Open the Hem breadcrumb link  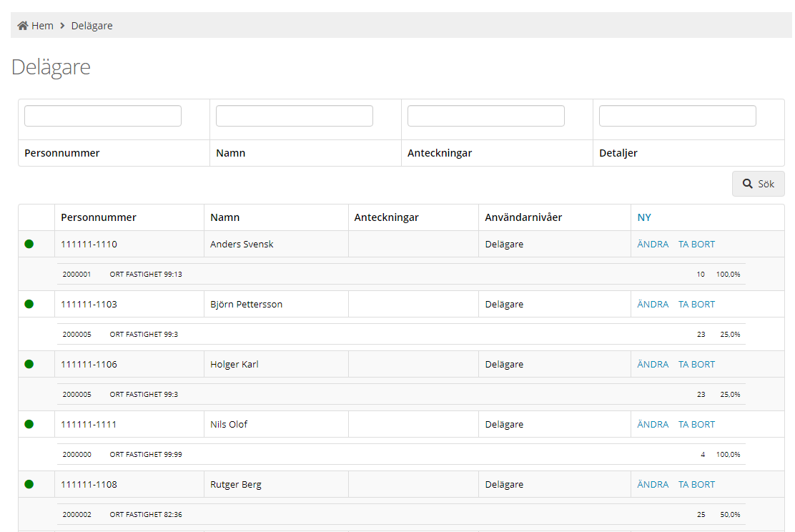click(x=42, y=26)
